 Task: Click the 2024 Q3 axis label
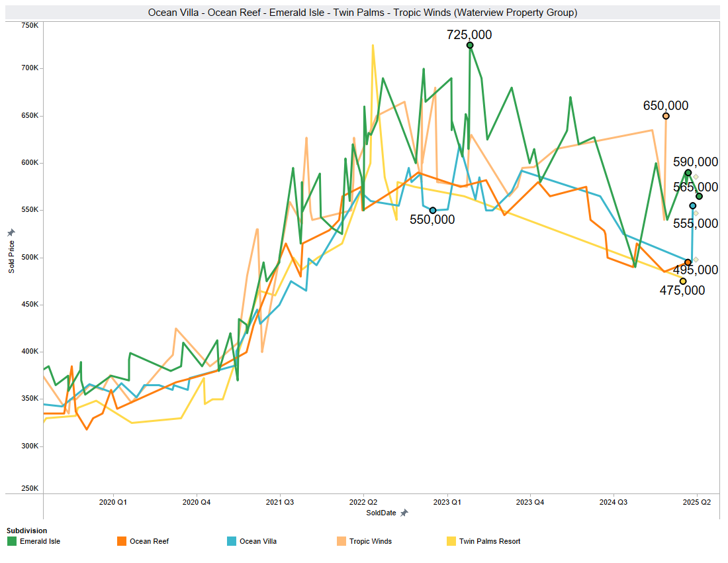(614, 502)
